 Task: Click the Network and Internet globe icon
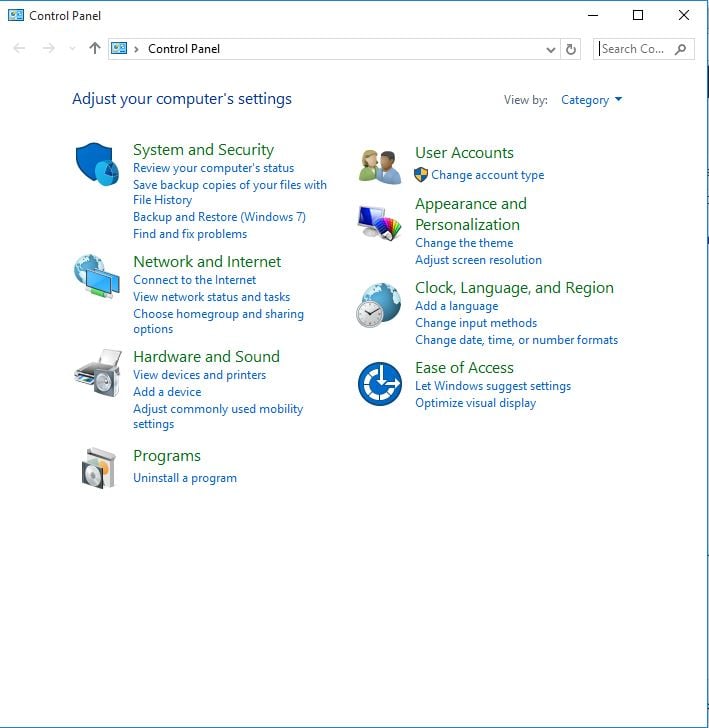(97, 276)
